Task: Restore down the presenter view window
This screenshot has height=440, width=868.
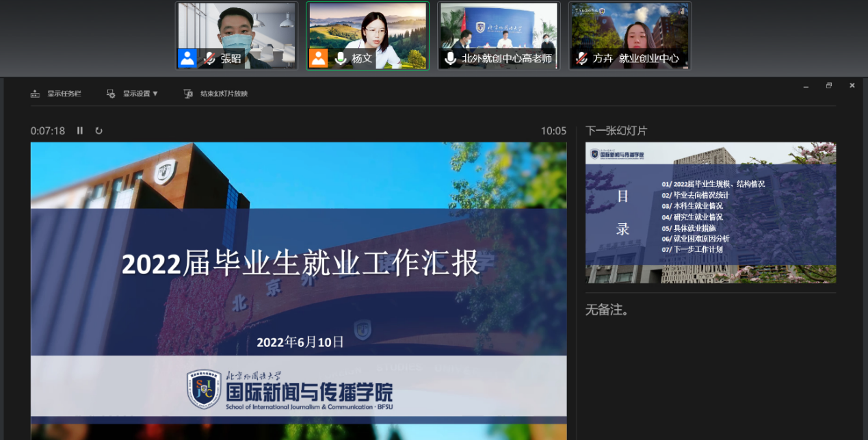Action: click(829, 86)
